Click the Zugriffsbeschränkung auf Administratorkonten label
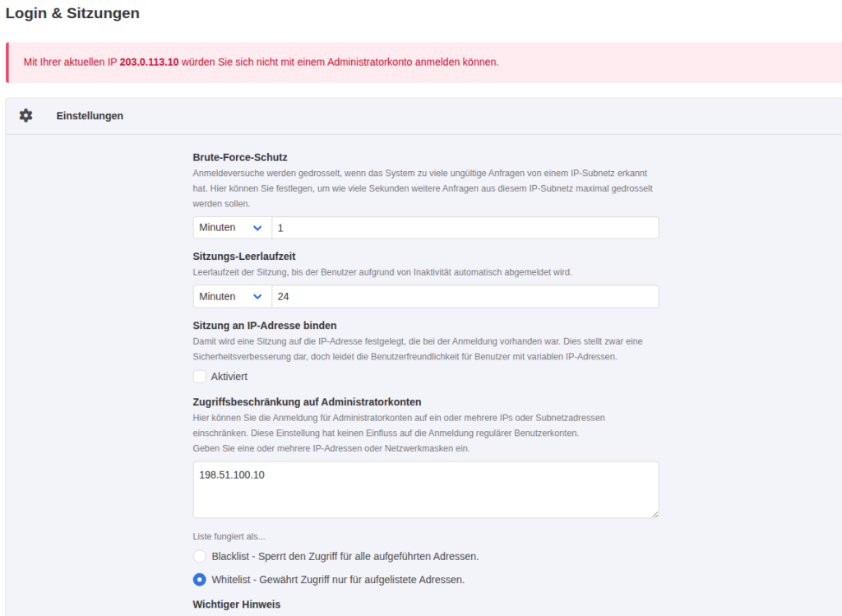The image size is (842, 616). [x=308, y=401]
